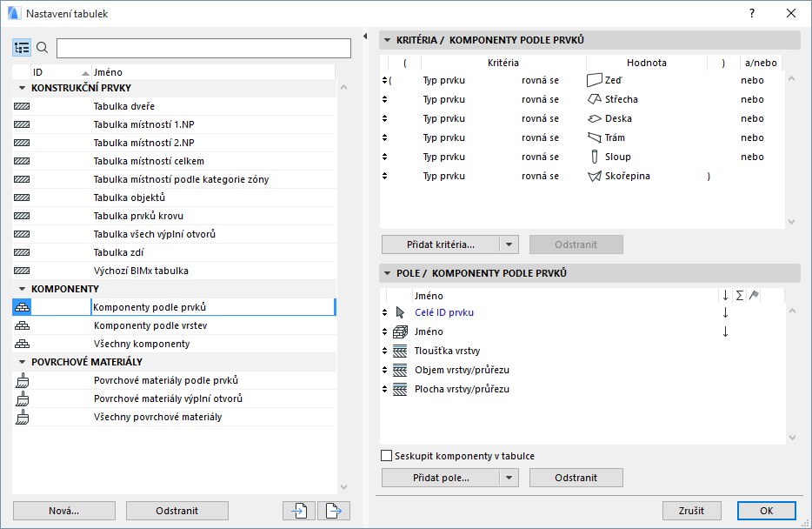This screenshot has width=812, height=529.
Task: Collapse the KONSTRUKČNÍ PRVKY group
Action: pos(22,88)
